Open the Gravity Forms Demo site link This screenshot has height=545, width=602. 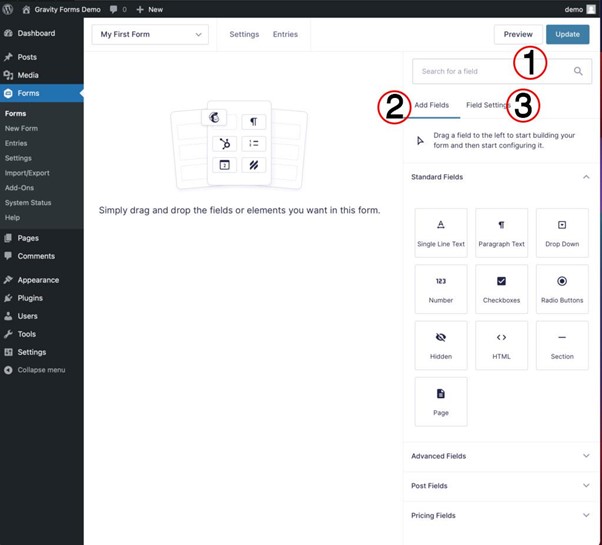[61, 9]
